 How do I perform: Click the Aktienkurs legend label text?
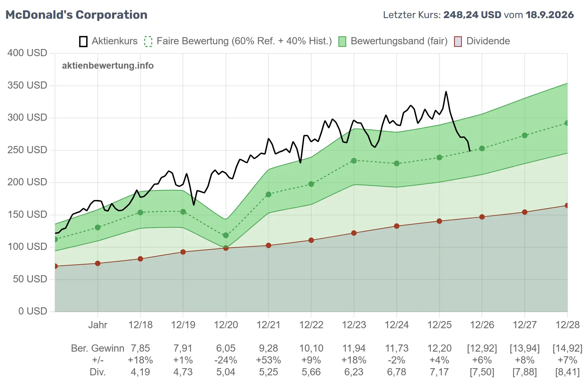coord(115,41)
